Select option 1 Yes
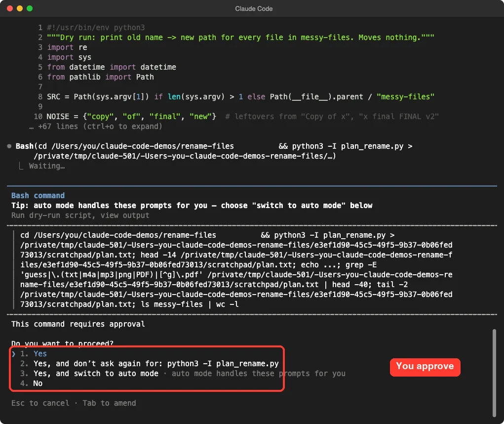 tap(34, 353)
